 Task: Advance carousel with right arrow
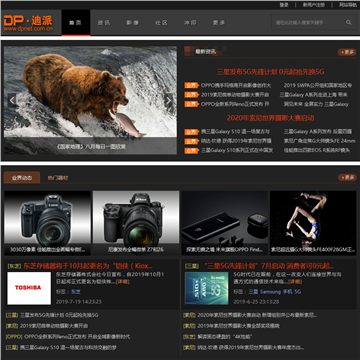coord(169,100)
